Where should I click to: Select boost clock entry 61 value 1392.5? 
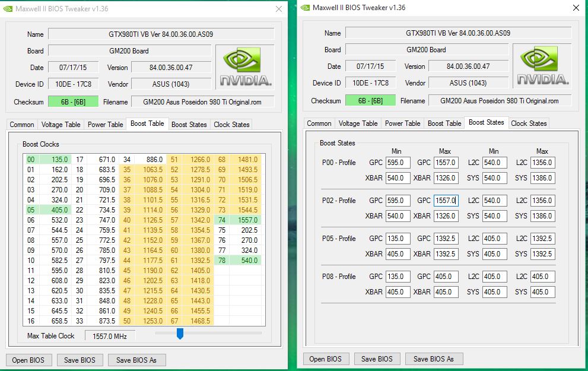[x=198, y=261]
